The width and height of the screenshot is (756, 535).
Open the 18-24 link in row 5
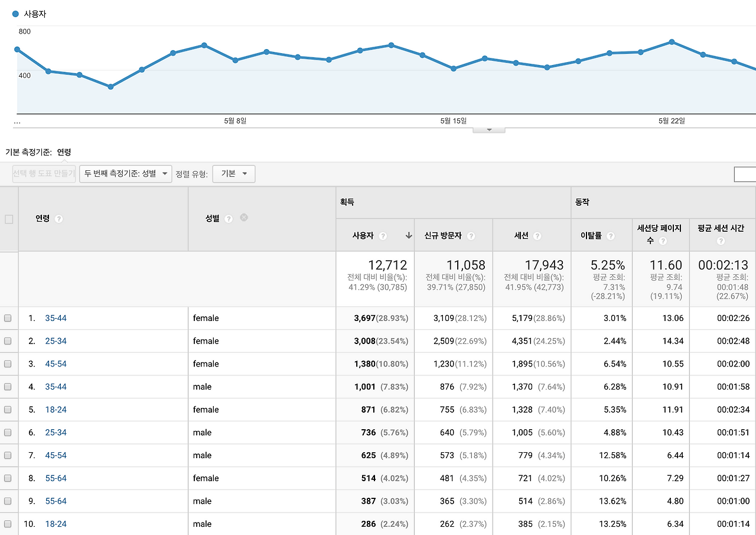pyautogui.click(x=56, y=410)
